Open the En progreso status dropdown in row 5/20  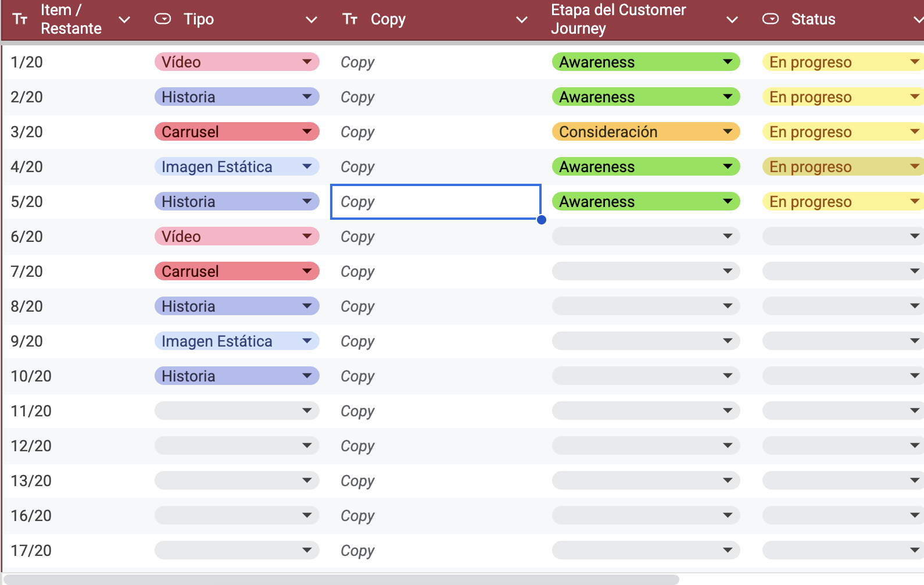[x=843, y=201]
